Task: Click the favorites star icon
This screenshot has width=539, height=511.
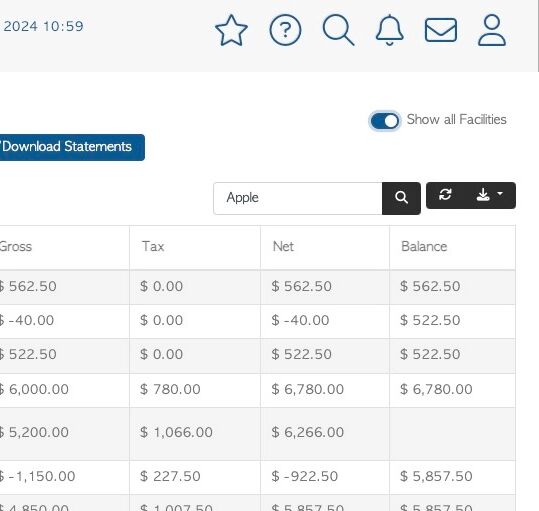Action: click(231, 31)
